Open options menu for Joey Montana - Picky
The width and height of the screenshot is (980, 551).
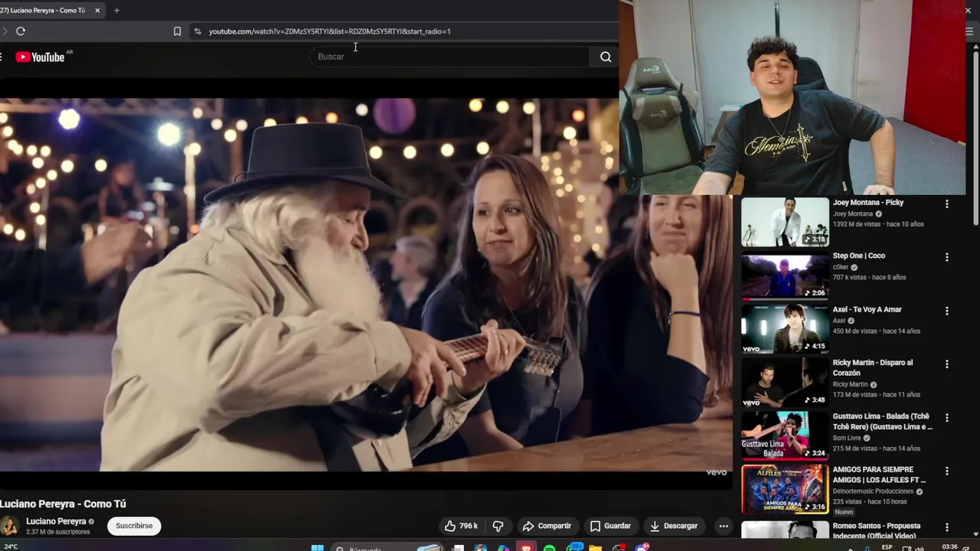947,204
